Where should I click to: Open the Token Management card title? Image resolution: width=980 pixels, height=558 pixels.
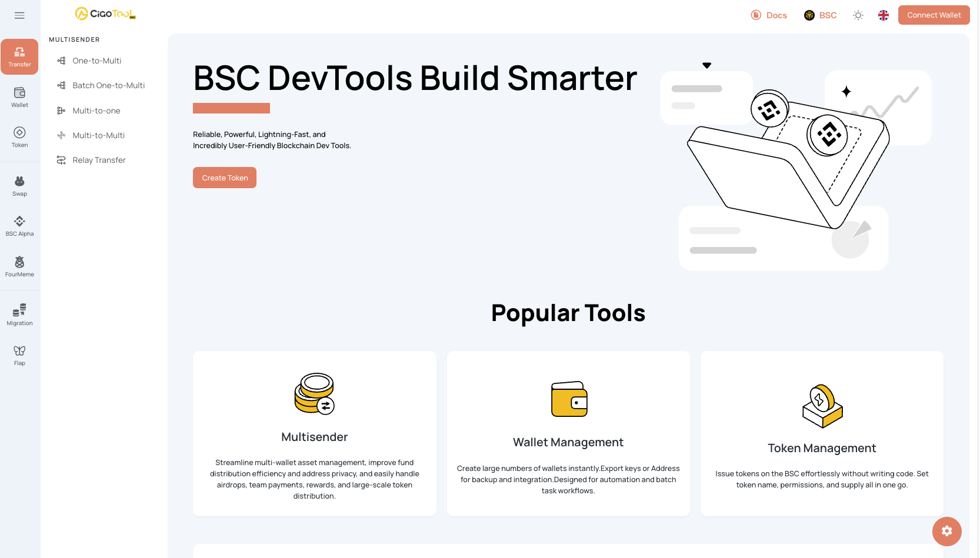point(822,448)
